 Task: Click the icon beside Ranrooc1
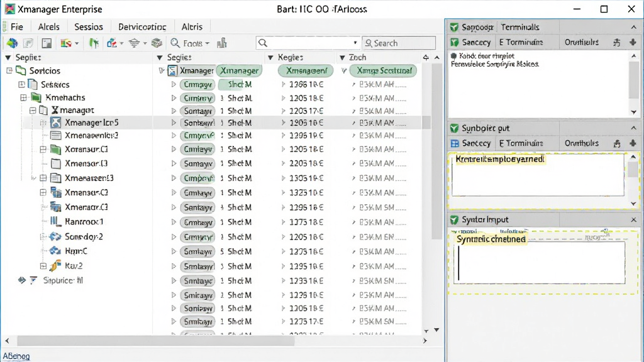click(55, 222)
